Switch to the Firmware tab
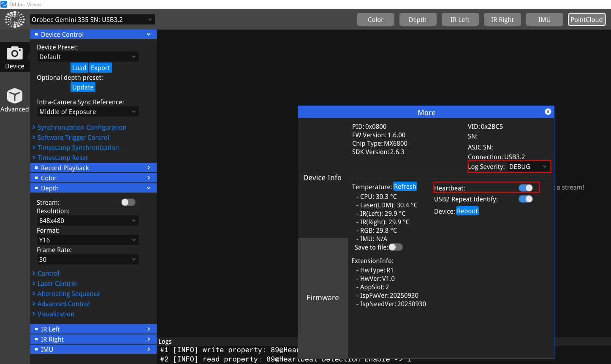 click(x=323, y=298)
